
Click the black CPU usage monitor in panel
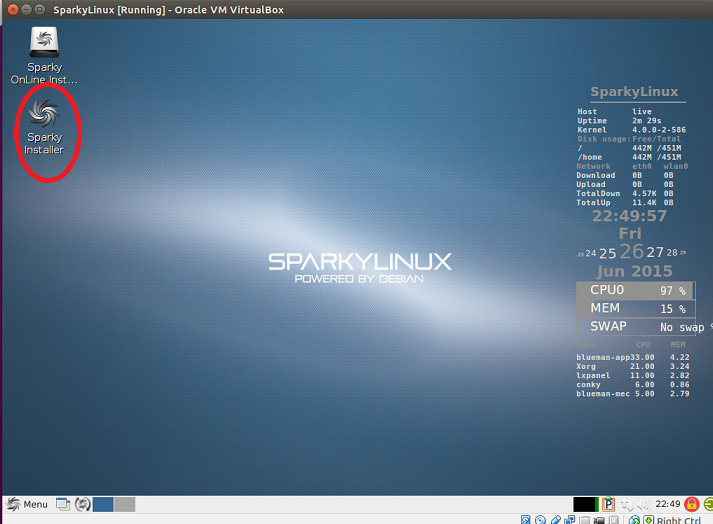click(586, 504)
